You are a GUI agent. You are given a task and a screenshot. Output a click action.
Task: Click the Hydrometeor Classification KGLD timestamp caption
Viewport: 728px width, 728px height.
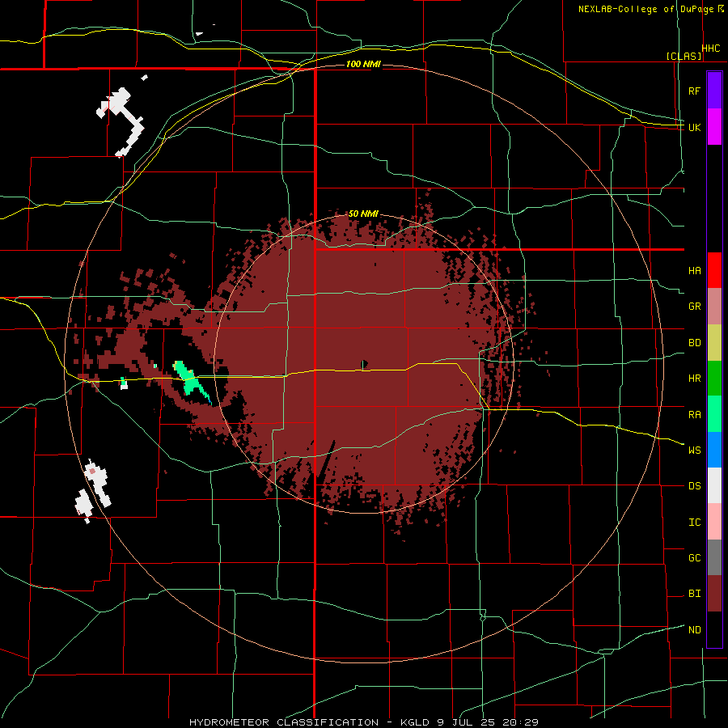click(x=364, y=722)
